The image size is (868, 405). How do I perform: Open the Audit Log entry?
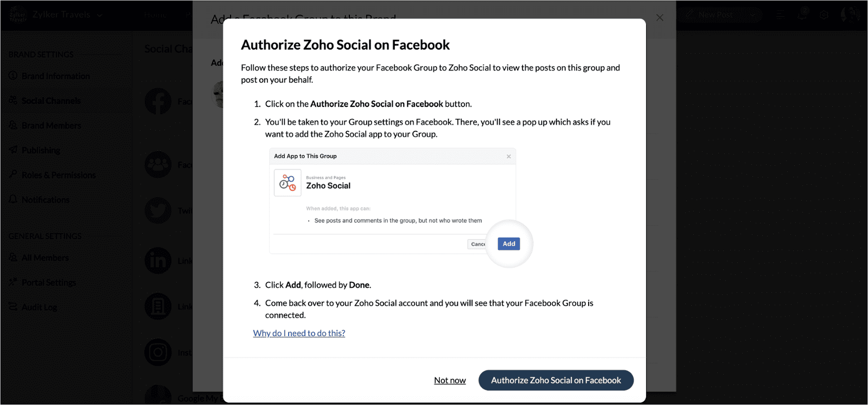coord(33,307)
